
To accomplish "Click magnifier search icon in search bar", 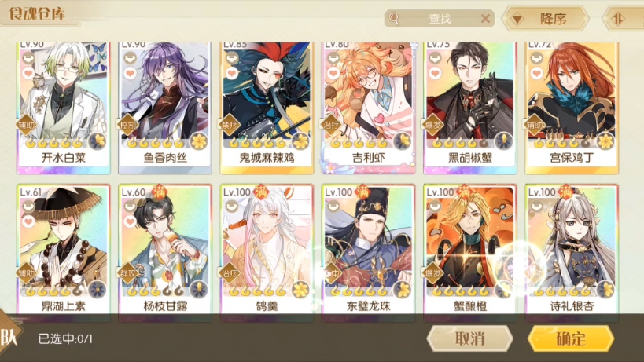I will 393,18.
